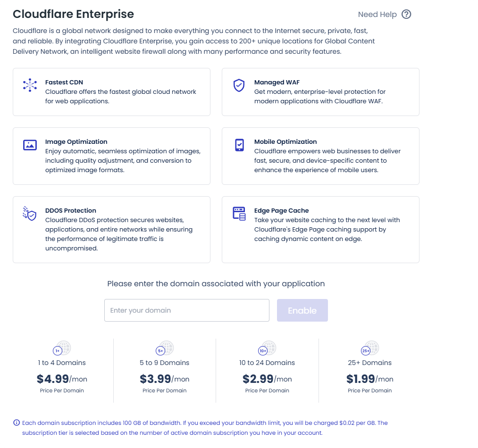Click the Image Optimization description text
478x448 pixels.
pyautogui.click(x=123, y=161)
